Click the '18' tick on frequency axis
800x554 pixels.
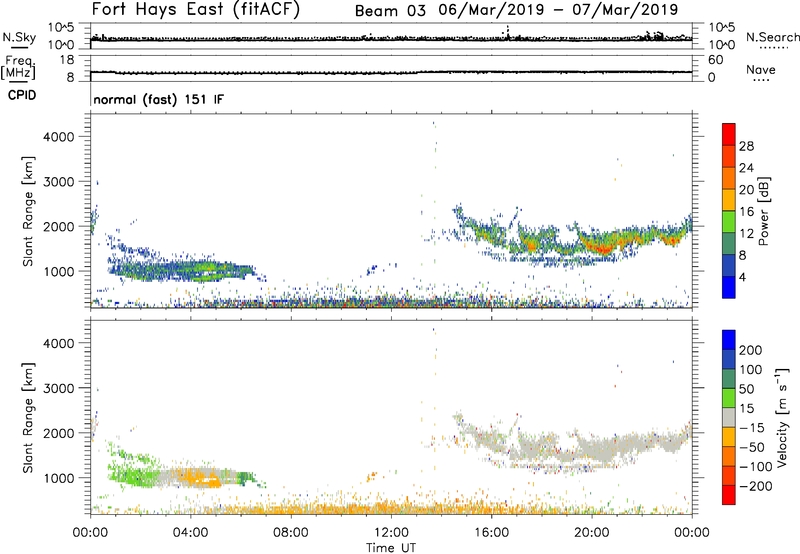[67, 60]
